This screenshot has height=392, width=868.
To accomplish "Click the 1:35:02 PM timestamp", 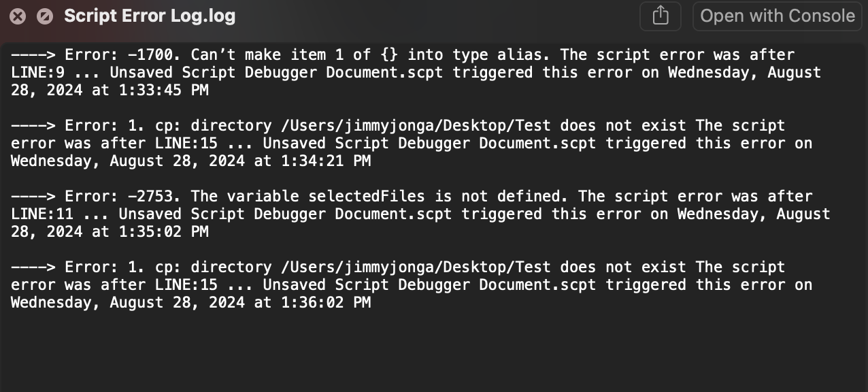I will pos(163,231).
